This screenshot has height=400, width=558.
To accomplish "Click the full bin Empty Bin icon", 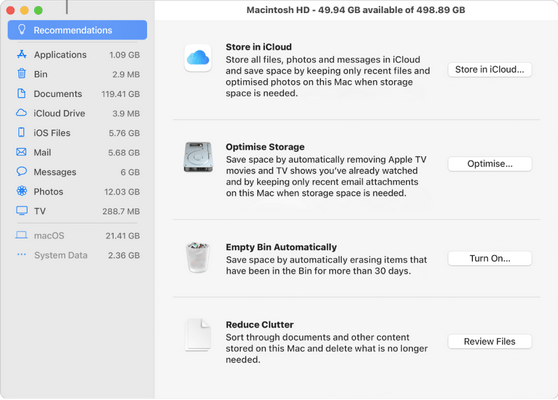I will [x=198, y=258].
